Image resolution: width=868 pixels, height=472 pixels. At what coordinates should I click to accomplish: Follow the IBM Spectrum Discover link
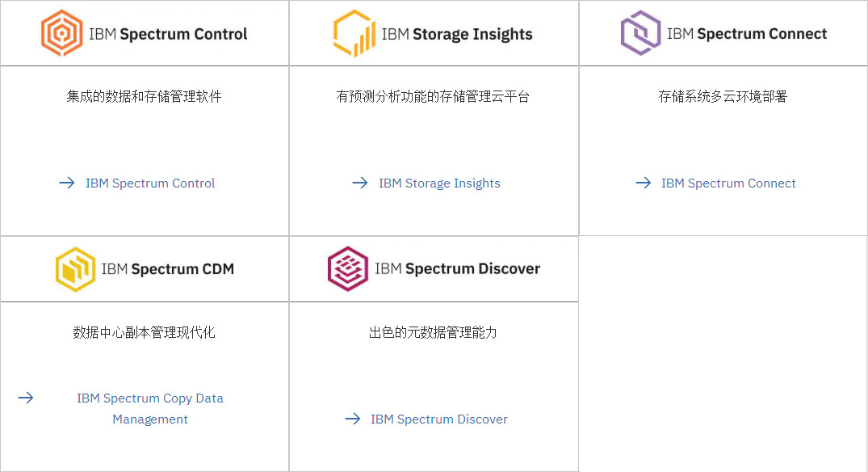click(x=439, y=419)
